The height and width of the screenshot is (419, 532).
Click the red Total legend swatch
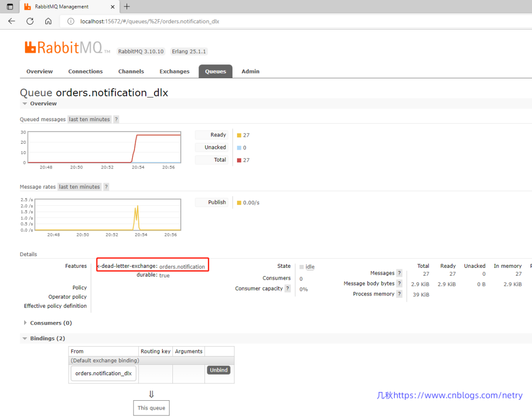click(x=239, y=161)
